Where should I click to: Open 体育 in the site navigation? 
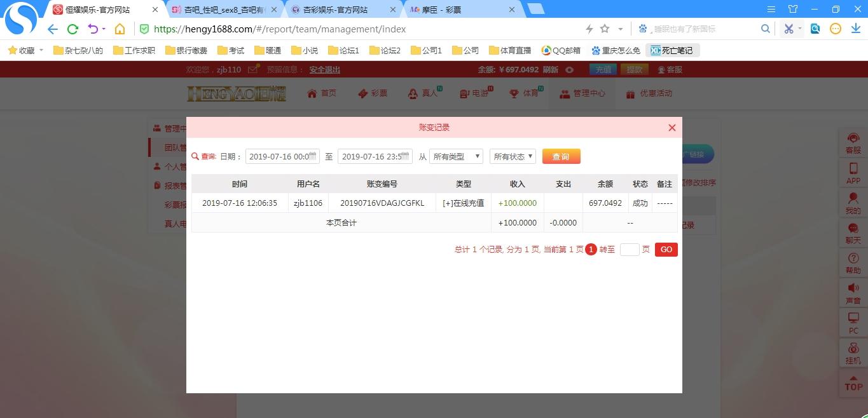[525, 93]
